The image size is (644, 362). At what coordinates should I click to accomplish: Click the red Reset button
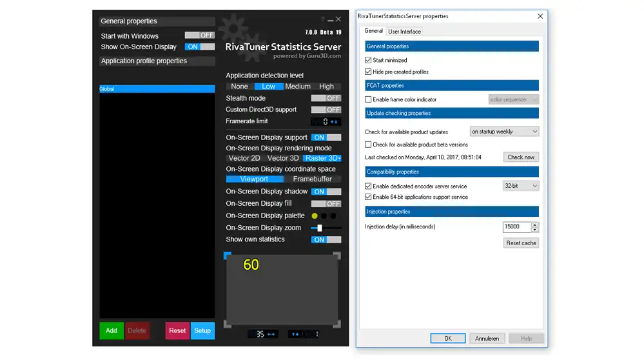[x=177, y=330]
